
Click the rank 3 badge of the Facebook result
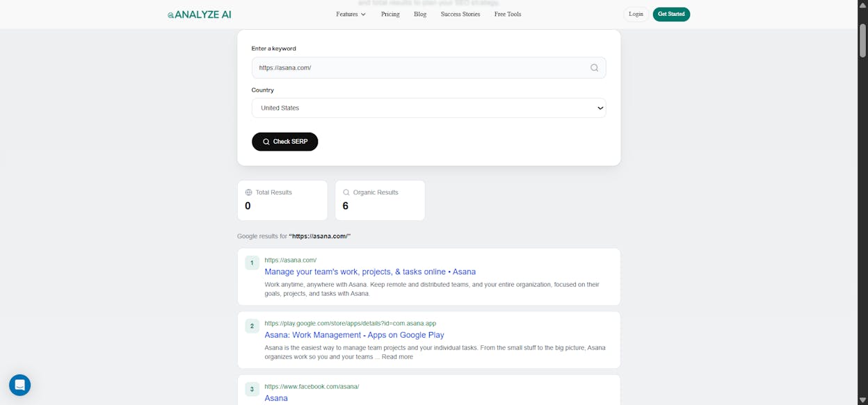tap(252, 389)
